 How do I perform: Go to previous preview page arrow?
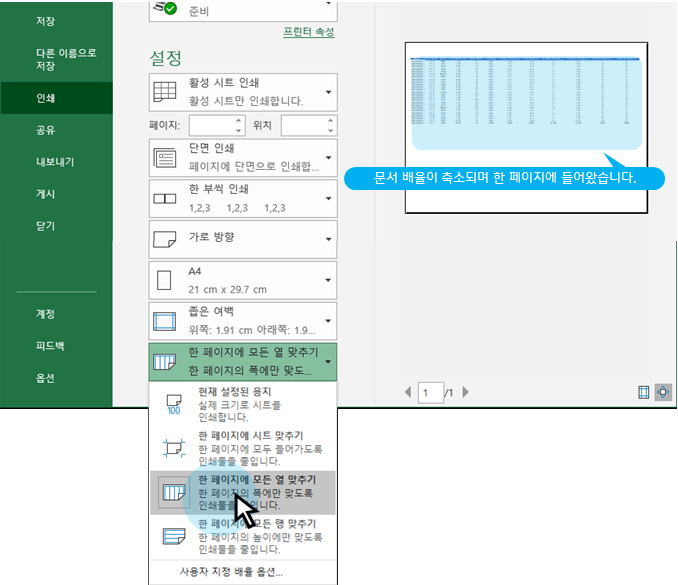click(408, 392)
